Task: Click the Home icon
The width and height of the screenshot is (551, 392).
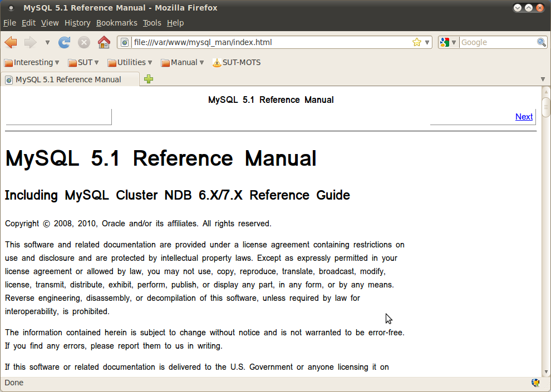Action: 104,42
